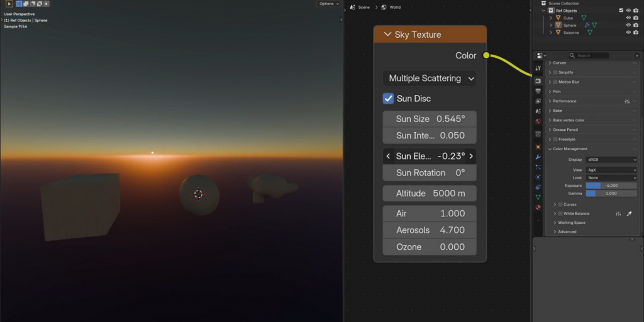644x322 pixels.
Task: Open the Display sRGB dropdown
Action: 611,159
